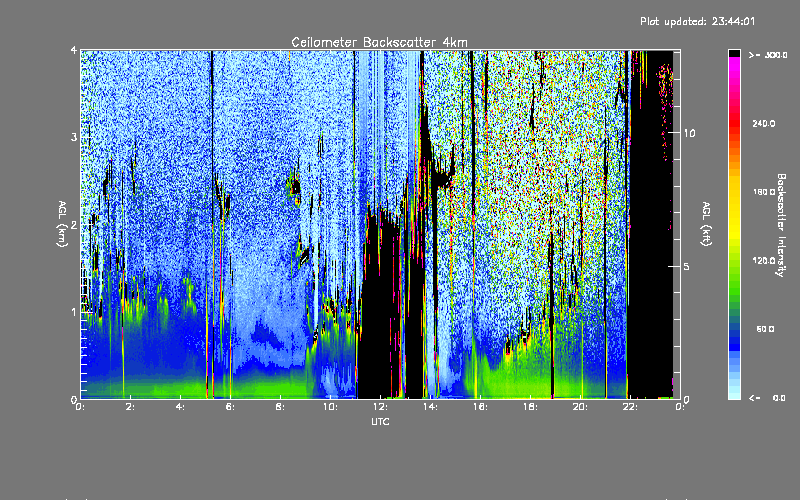Select the 'UTC' time axis label
This screenshot has width=800, height=500.
380,421
